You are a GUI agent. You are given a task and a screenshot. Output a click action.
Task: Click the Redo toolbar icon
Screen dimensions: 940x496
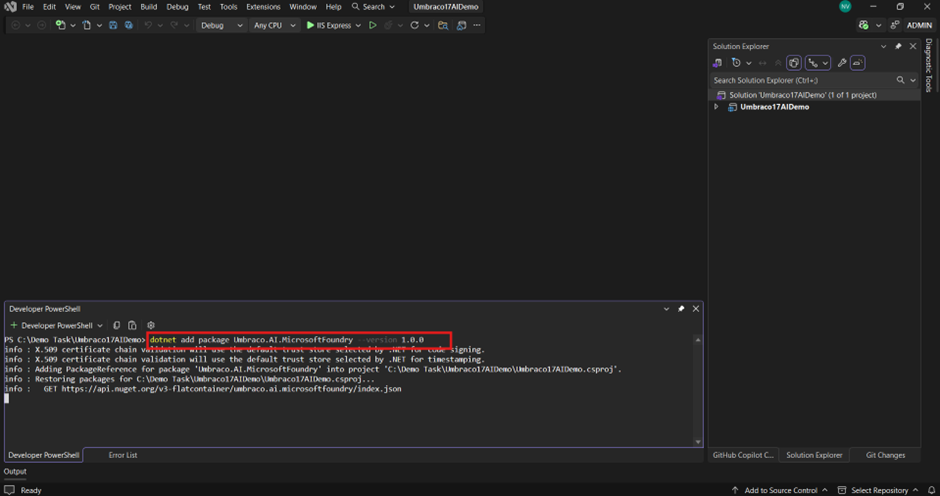(174, 25)
